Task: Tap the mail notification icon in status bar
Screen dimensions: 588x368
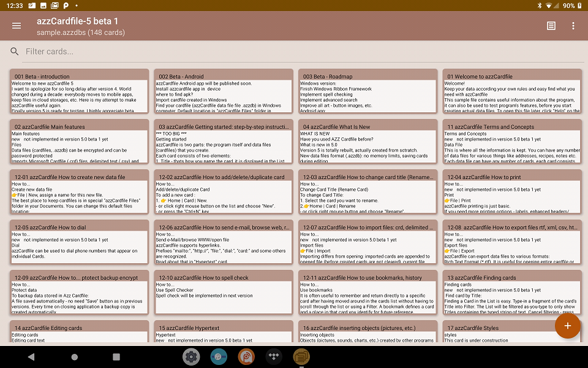Action: pyautogui.click(x=55, y=6)
